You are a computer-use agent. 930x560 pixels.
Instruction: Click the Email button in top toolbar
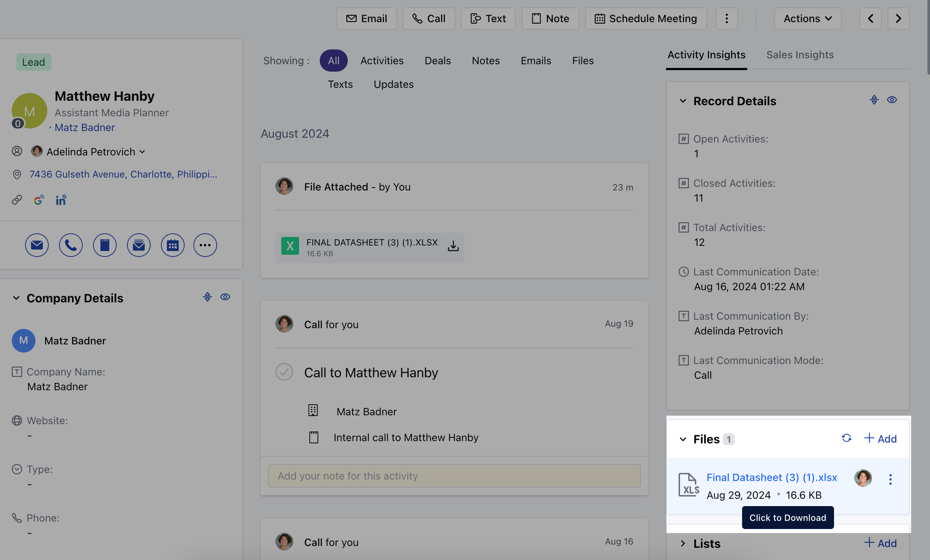coord(366,18)
